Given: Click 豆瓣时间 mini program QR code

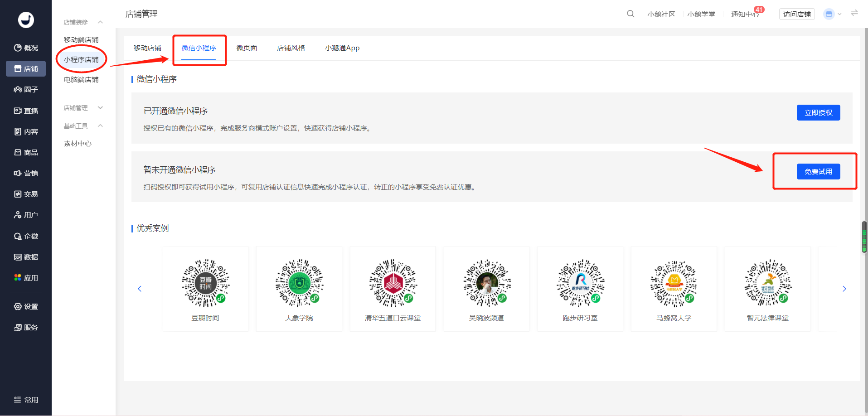Looking at the screenshot, I should pos(205,284).
